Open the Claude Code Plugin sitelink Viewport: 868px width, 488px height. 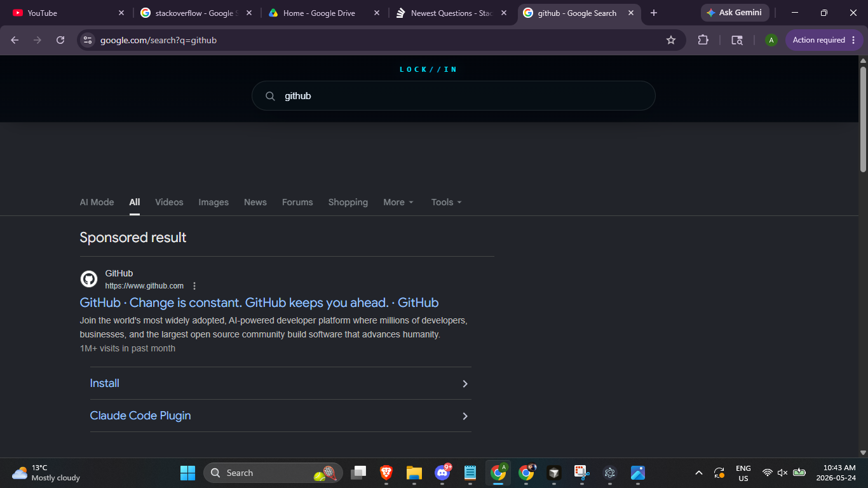pos(140,416)
